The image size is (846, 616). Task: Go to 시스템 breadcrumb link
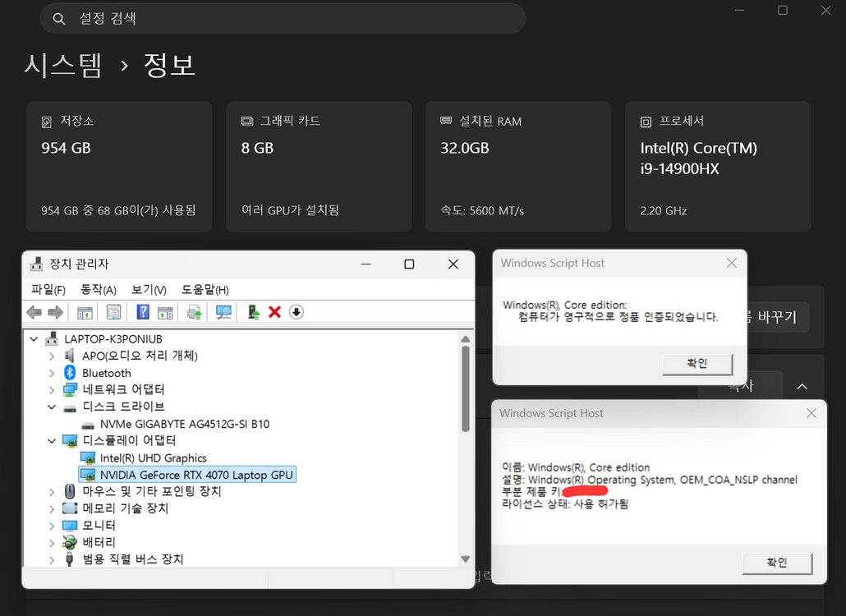click(x=63, y=65)
